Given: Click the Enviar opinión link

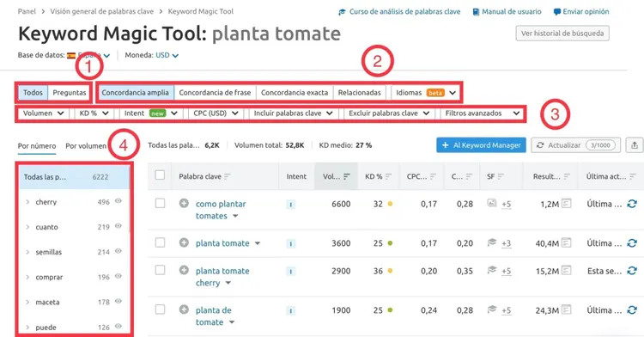Looking at the screenshot, I should pyautogui.click(x=581, y=12).
